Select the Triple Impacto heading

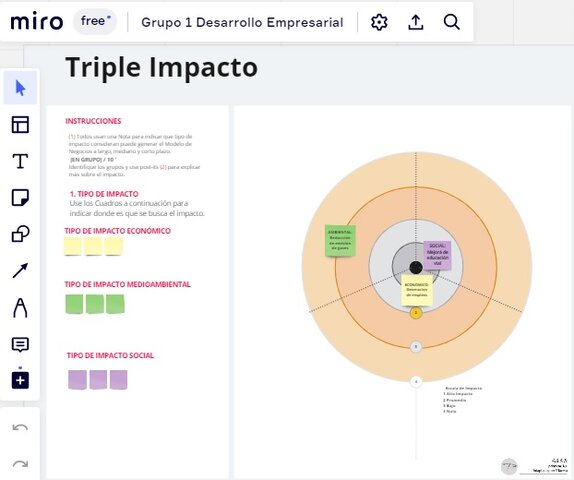pyautogui.click(x=161, y=67)
